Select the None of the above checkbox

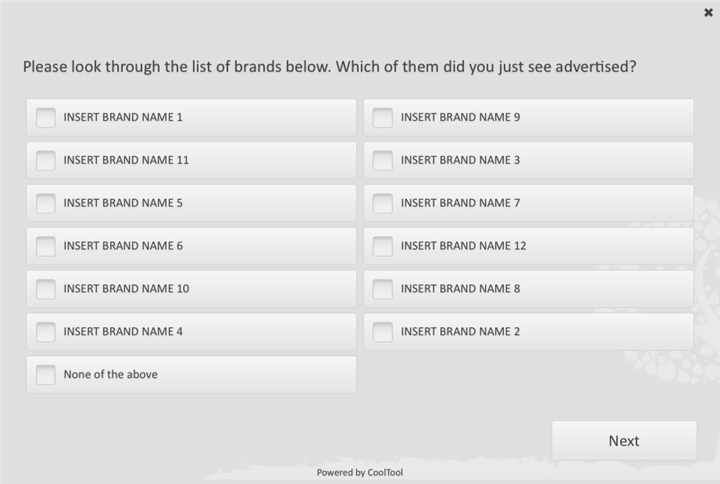coord(46,376)
